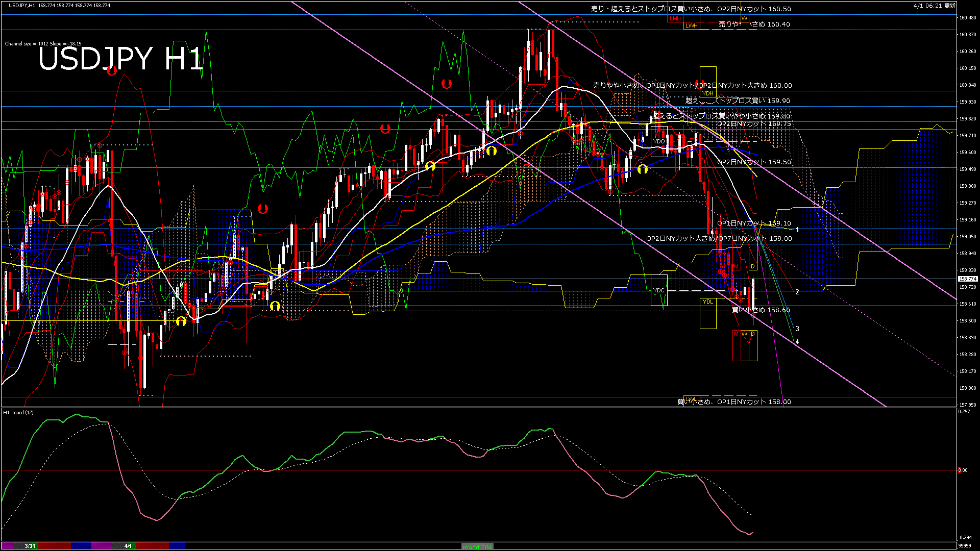
Task: Click the YDC yesterday-close marker box
Action: [659, 290]
